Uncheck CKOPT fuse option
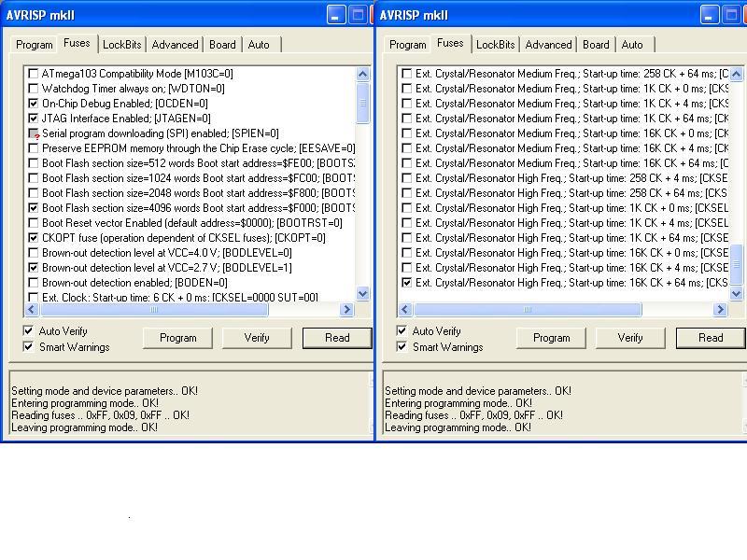The height and width of the screenshot is (560, 747). click(35, 238)
